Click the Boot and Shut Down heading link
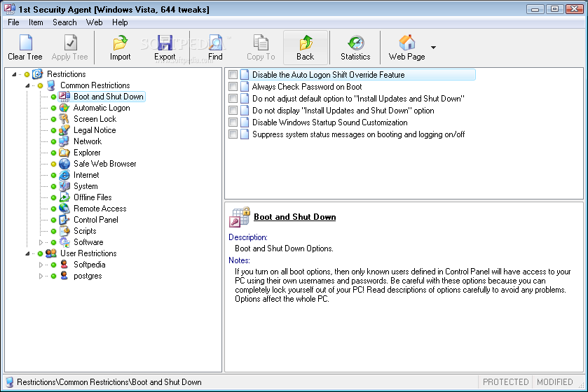Viewport: 588px width, 392px height. tap(295, 217)
